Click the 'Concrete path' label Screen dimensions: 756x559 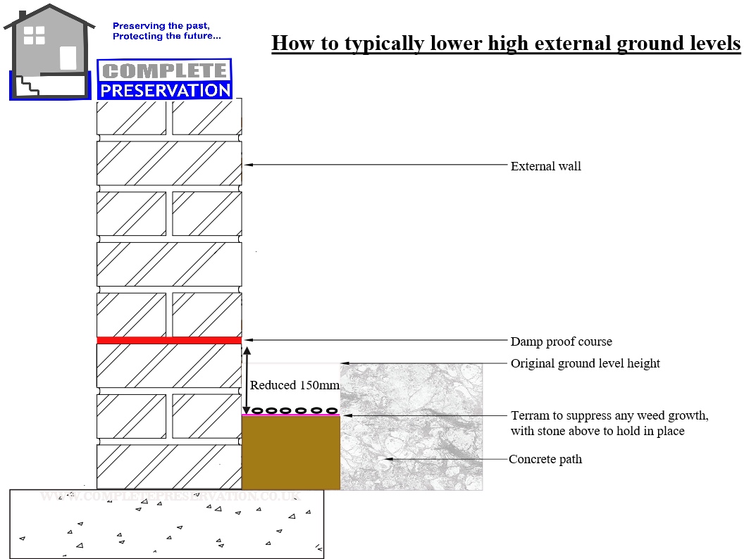pos(546,459)
